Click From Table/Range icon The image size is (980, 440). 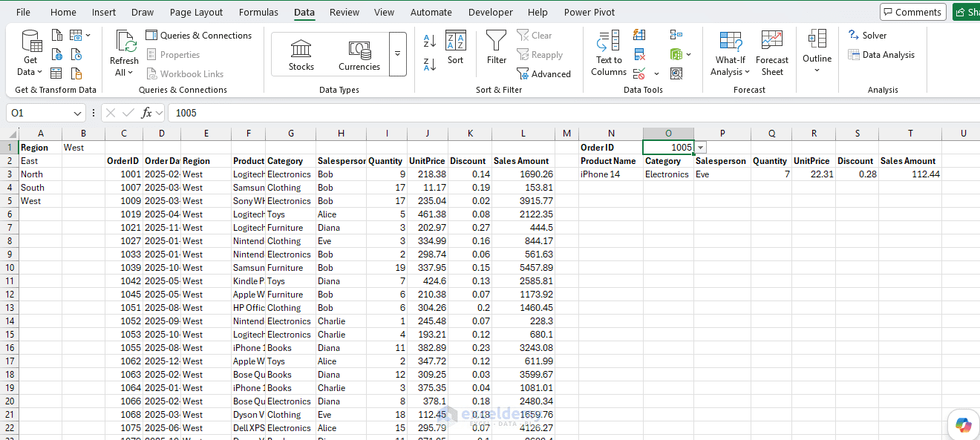tap(57, 73)
